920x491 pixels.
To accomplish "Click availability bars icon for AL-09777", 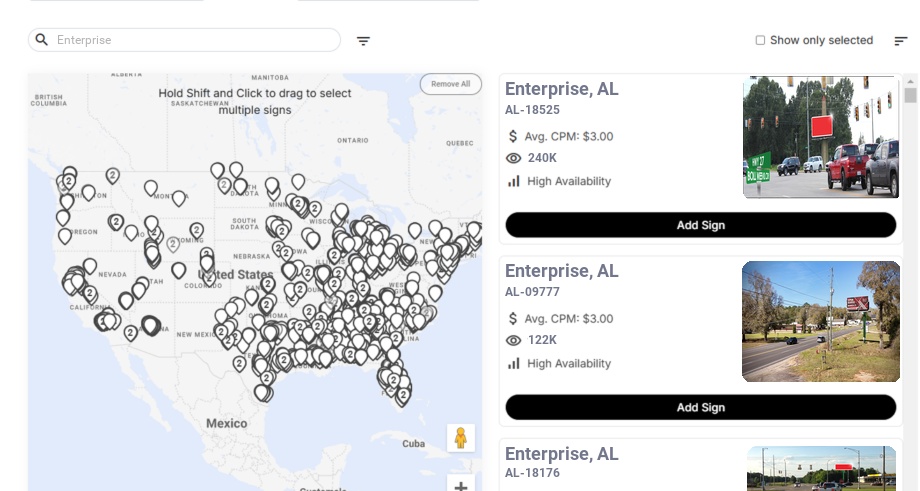I will pyautogui.click(x=514, y=363).
